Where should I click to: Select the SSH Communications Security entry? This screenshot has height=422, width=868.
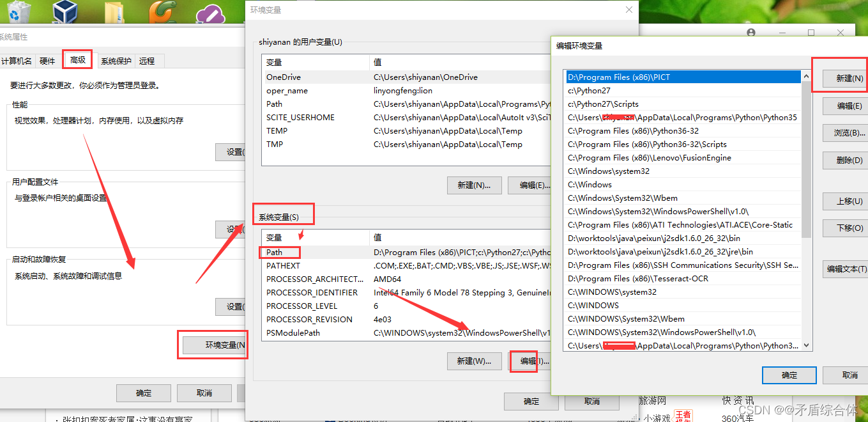pos(683,265)
